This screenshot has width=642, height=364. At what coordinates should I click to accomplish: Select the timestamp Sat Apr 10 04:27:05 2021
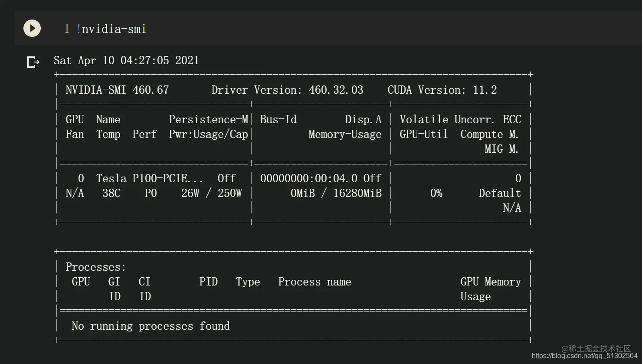coord(126,60)
